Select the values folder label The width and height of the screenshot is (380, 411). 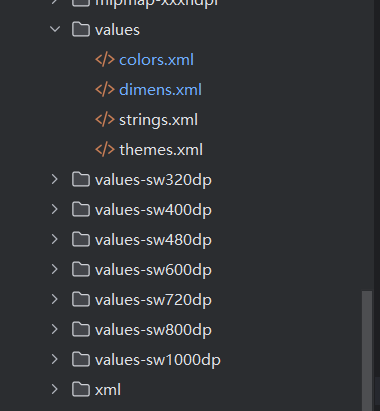[x=117, y=30]
